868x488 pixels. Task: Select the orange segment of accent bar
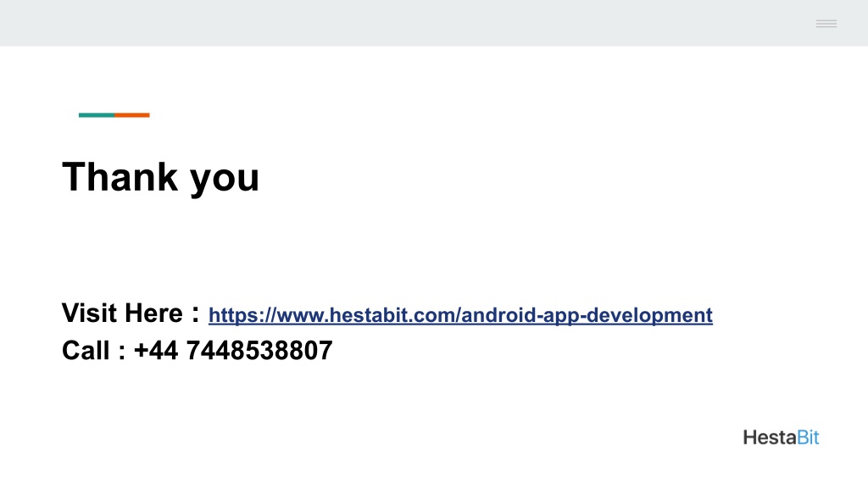pos(132,115)
